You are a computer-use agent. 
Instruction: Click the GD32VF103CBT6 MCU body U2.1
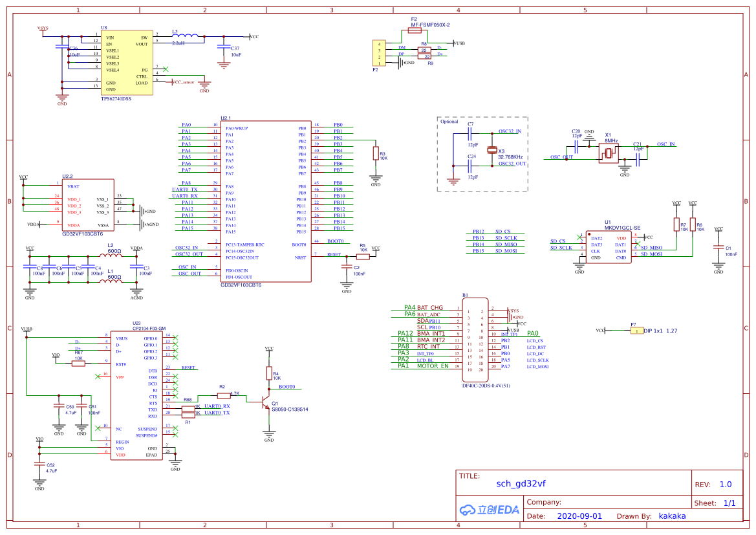[x=265, y=201]
